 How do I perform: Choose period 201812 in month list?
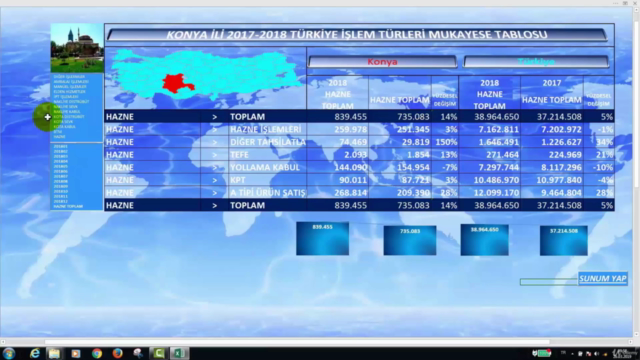(x=60, y=201)
